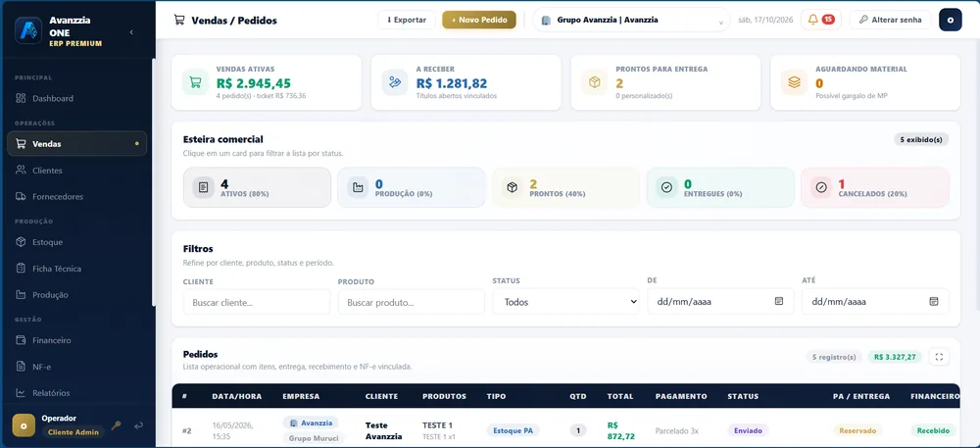Click the Relatórios chart icon
Viewport: 980px width, 448px height.
pos(21,393)
